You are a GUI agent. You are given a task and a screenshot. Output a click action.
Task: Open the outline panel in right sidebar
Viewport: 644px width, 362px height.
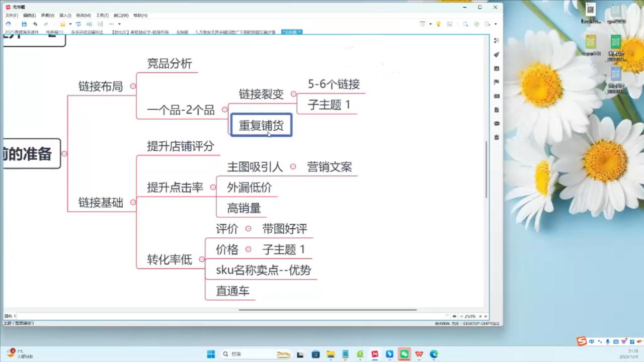tap(497, 40)
